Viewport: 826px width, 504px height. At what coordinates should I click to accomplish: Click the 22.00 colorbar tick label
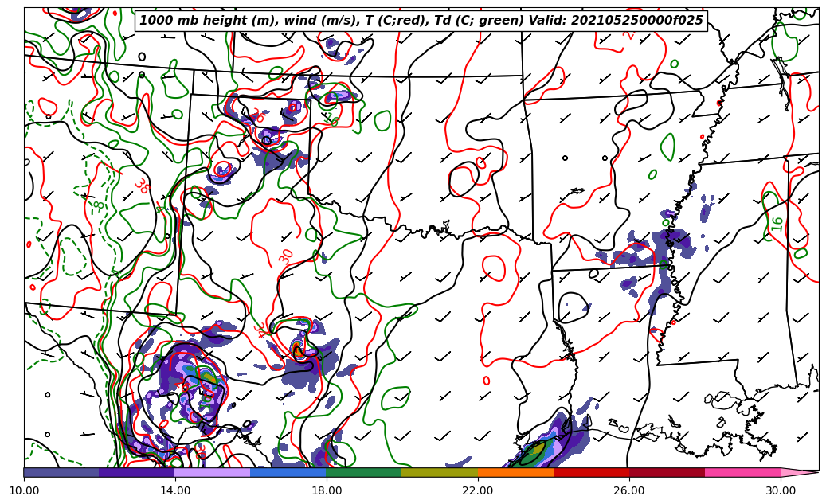[478, 491]
